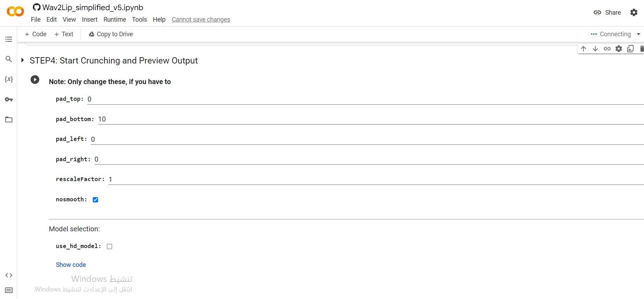Expand the Connecting runtime dropdown arrow
644x299 pixels.
pyautogui.click(x=638, y=34)
